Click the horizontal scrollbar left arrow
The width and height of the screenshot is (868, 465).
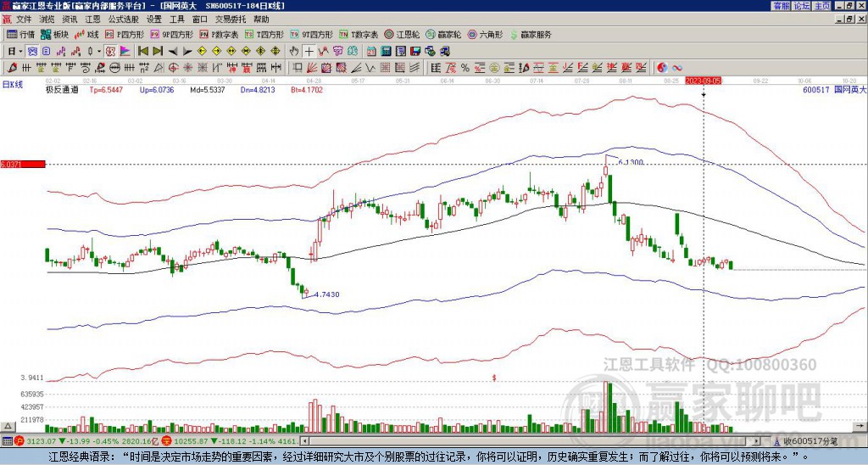tap(304, 441)
